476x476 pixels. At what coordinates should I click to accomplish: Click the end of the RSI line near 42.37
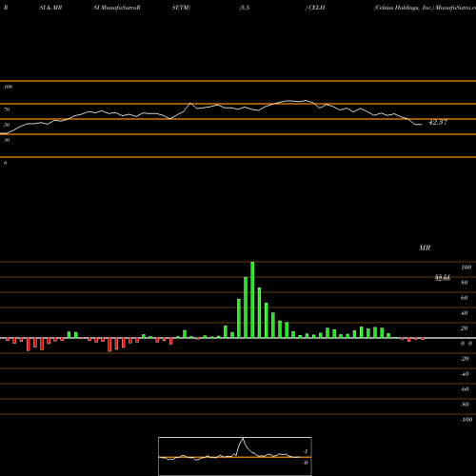(421, 125)
